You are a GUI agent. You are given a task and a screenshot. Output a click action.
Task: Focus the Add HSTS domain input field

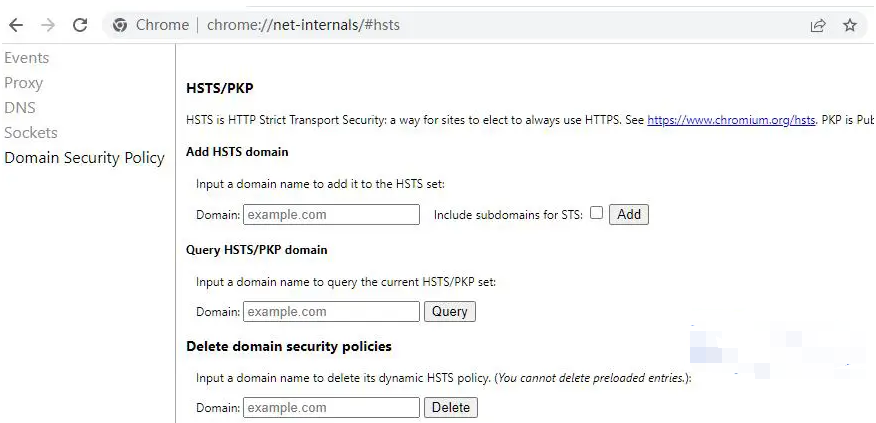331,215
